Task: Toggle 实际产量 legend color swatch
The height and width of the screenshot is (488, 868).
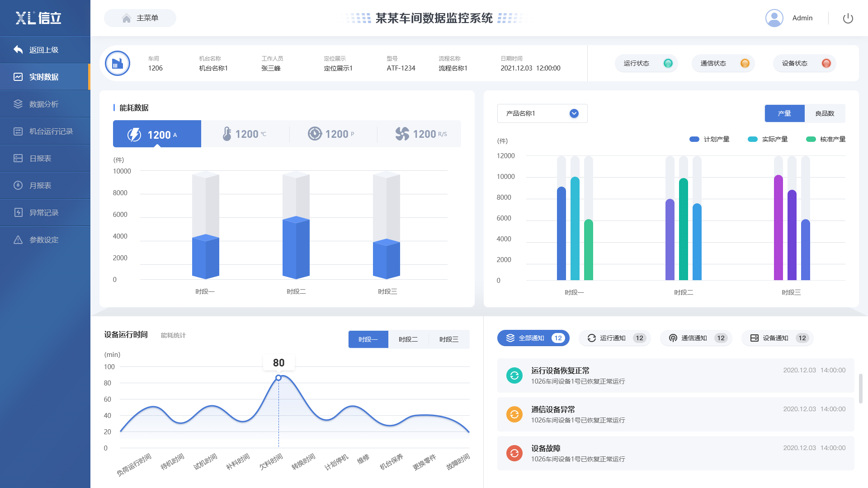Action: 753,139
